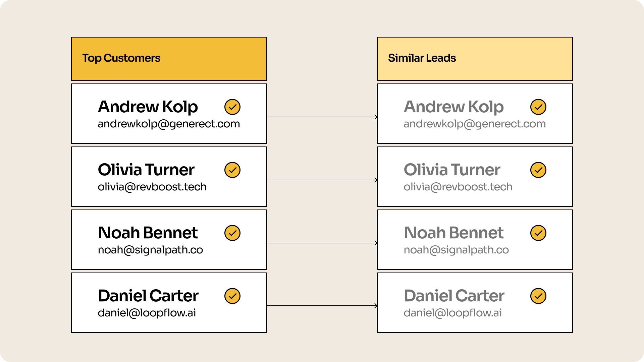The image size is (644, 362).
Task: Click Andrew Kolp's checkmark in Similar Leads
Action: 538,107
